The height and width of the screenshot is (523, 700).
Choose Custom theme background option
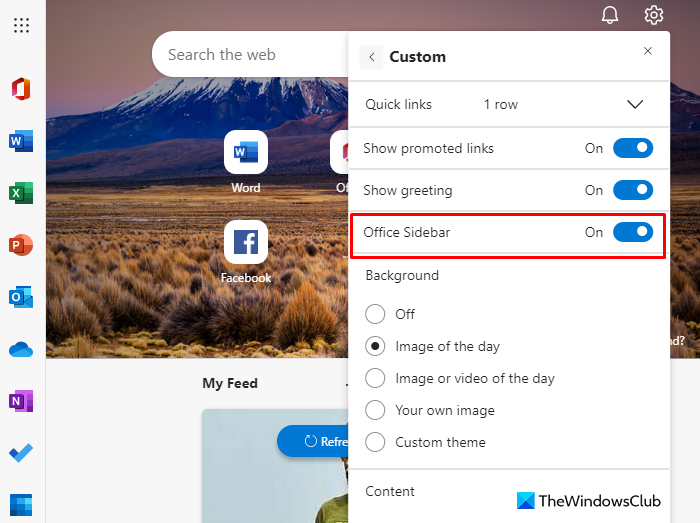click(x=375, y=442)
